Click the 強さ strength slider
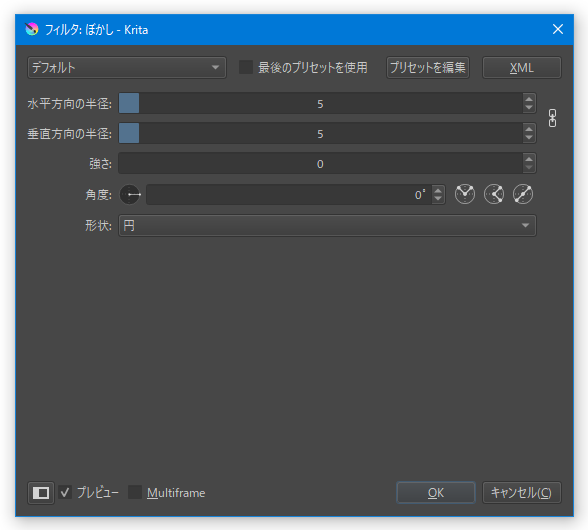This screenshot has height=530, width=588. coord(321,163)
